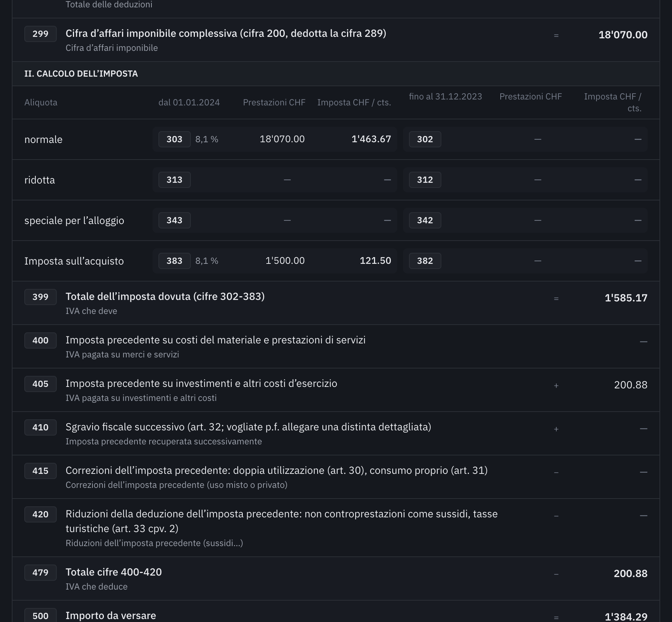Click the 299 code badge

coord(41,34)
